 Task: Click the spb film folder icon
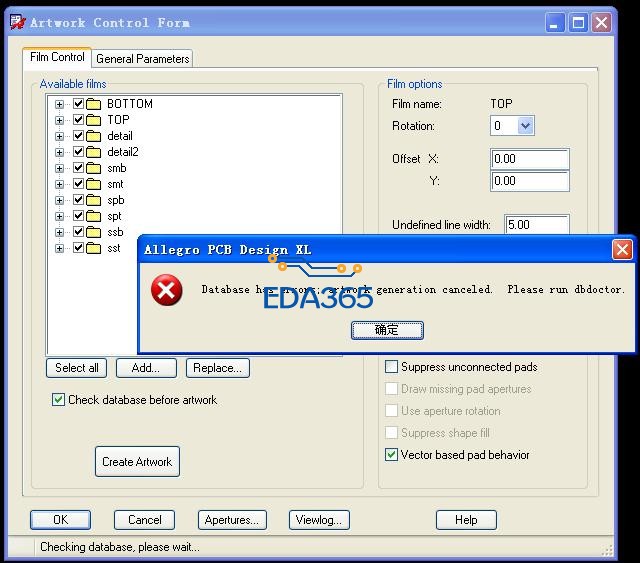point(93,200)
